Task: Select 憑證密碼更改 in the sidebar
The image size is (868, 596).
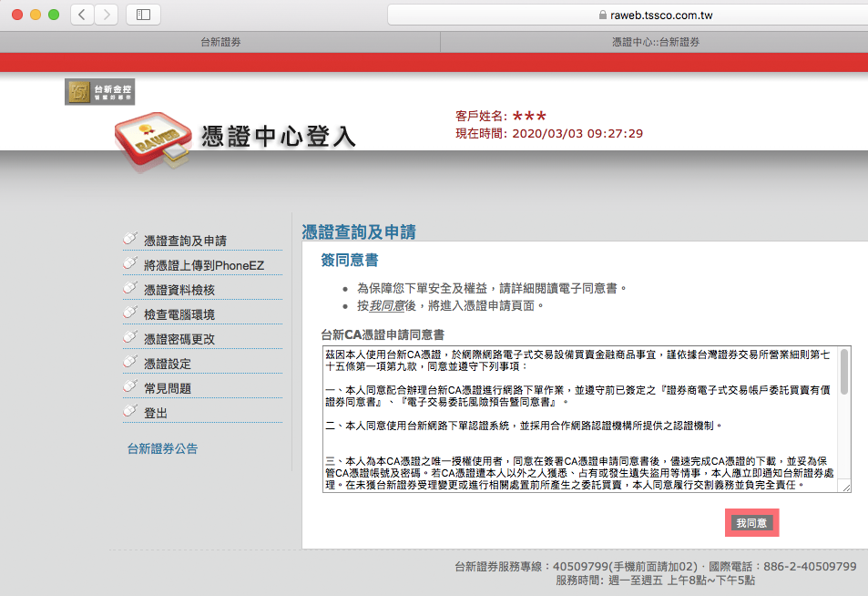Action: pos(179,339)
